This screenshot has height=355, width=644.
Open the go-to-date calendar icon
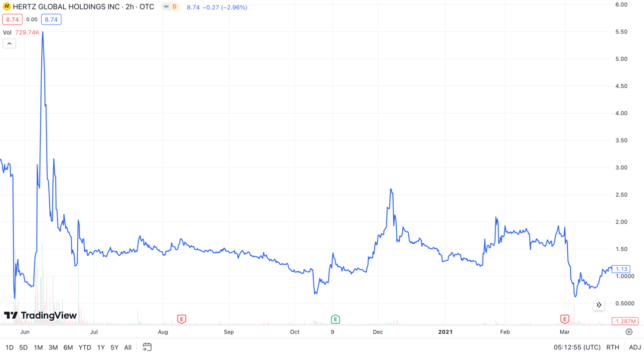pos(147,347)
